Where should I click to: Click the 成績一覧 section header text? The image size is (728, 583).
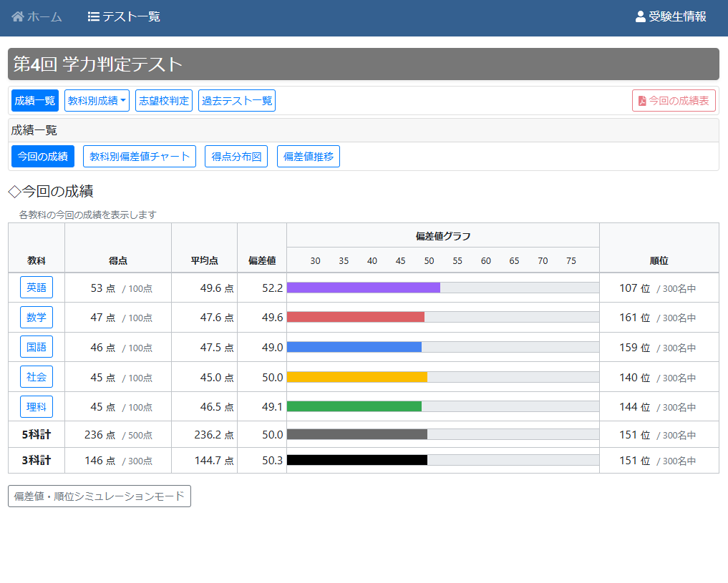[x=34, y=130]
